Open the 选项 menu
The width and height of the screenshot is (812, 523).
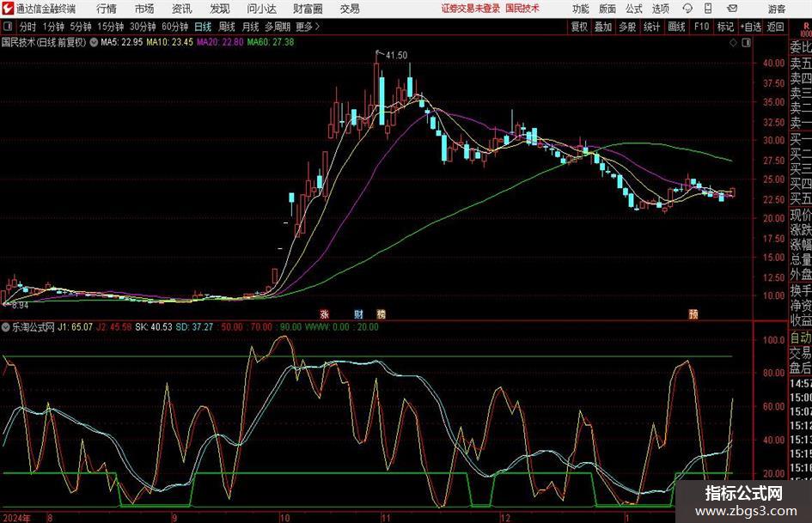[660, 9]
